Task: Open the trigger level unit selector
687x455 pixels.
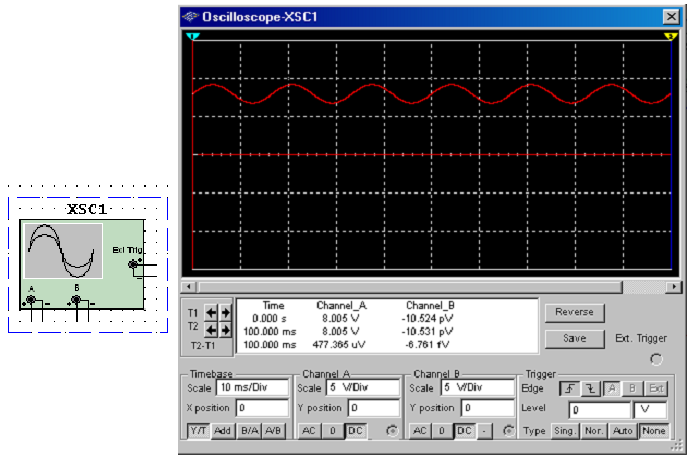Action: tap(650, 409)
